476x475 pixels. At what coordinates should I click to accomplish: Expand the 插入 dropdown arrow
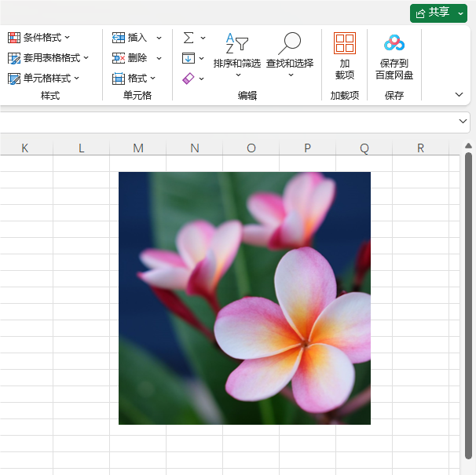point(159,38)
